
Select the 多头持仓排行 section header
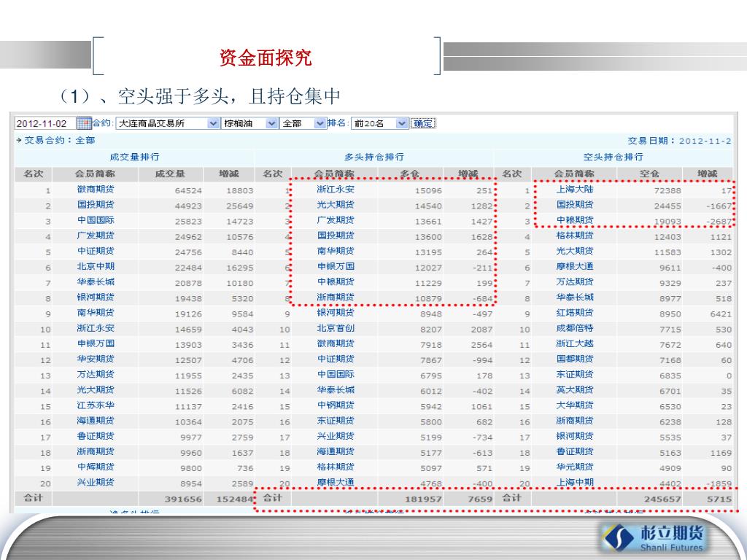click(x=374, y=157)
